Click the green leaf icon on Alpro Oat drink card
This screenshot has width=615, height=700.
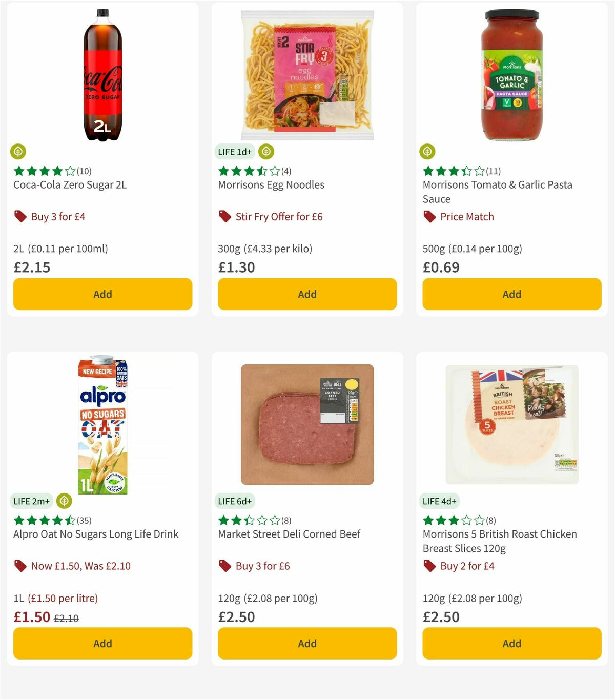[63, 501]
